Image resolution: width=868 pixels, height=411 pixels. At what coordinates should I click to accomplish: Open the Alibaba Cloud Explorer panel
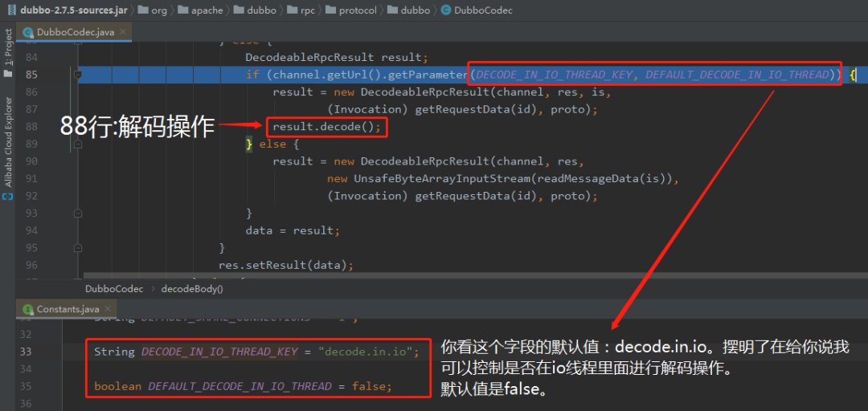point(8,141)
